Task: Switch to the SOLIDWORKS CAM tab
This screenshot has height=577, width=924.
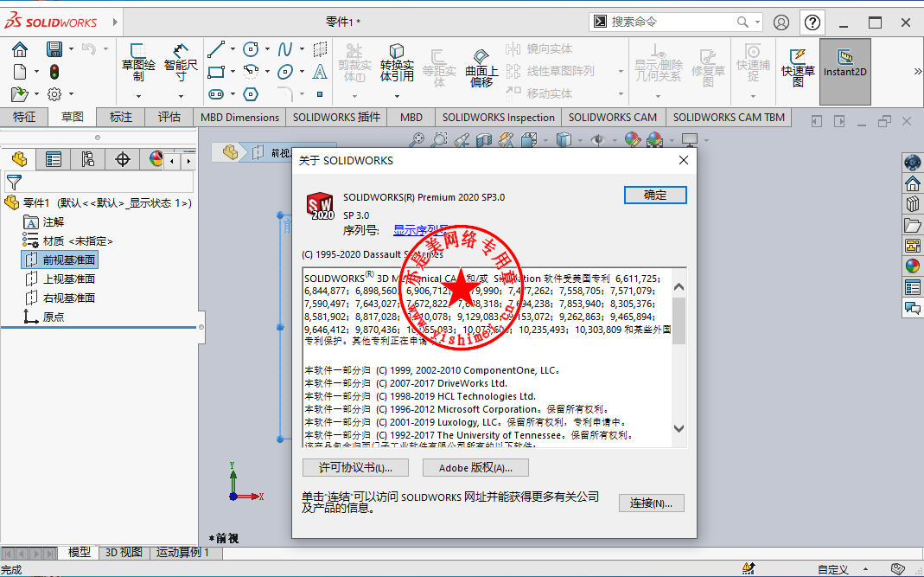Action: [x=613, y=118]
